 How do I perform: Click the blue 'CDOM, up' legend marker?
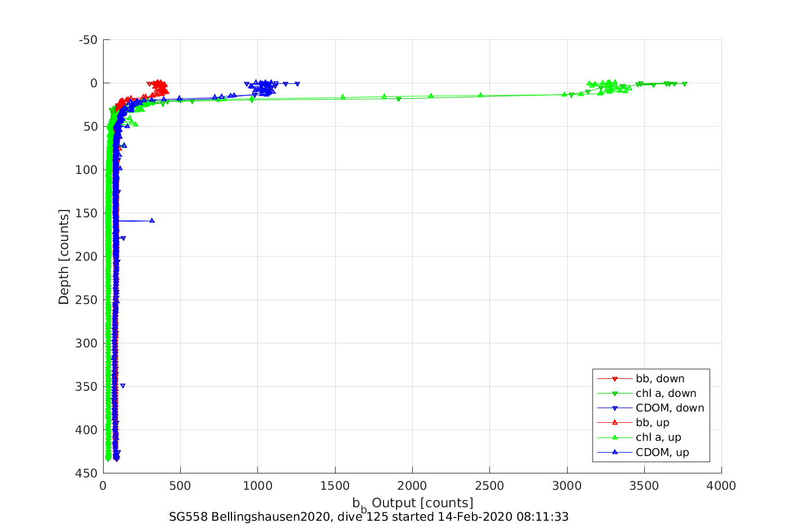614,452
